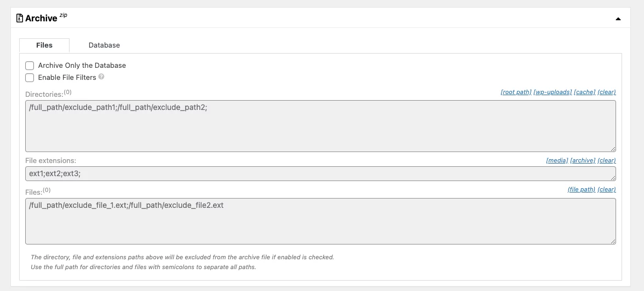Click the help icon beside Enable File Filters
This screenshot has height=291, width=644.
[101, 77]
